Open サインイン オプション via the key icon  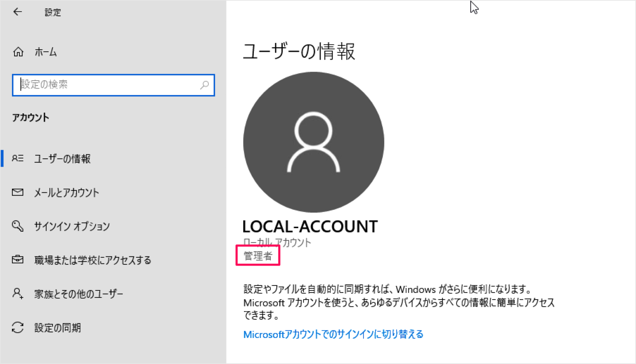(17, 226)
